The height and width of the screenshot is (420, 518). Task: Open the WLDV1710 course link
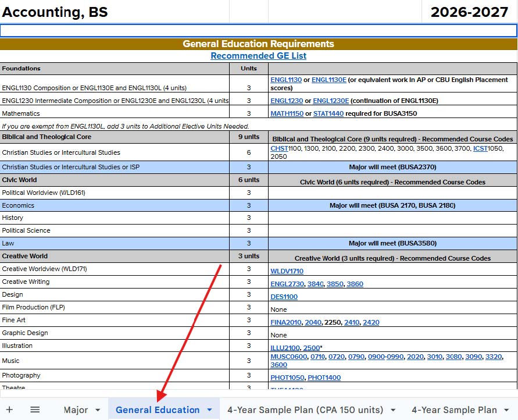[287, 271]
